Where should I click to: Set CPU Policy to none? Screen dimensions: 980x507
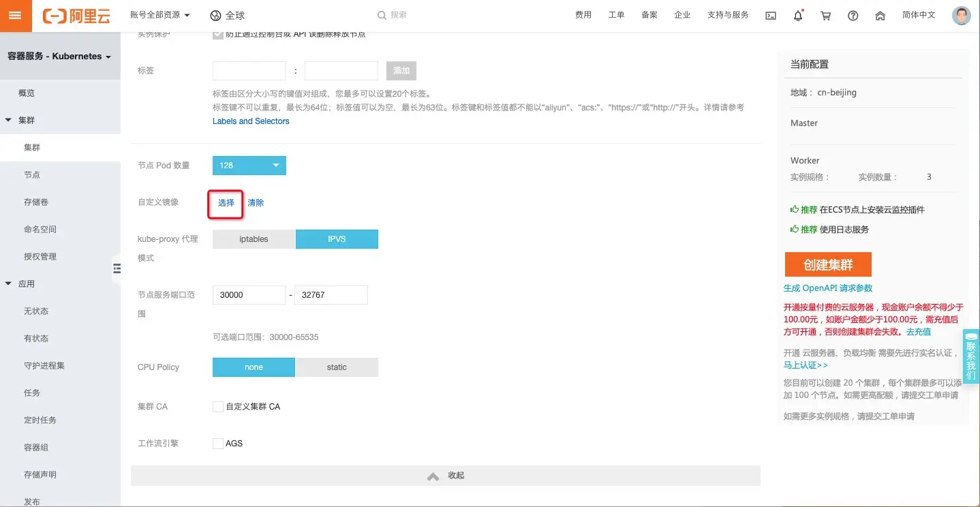tap(254, 367)
